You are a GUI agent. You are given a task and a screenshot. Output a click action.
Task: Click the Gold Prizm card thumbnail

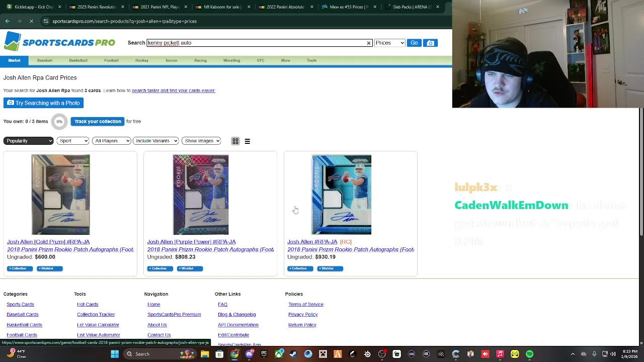[60, 195]
